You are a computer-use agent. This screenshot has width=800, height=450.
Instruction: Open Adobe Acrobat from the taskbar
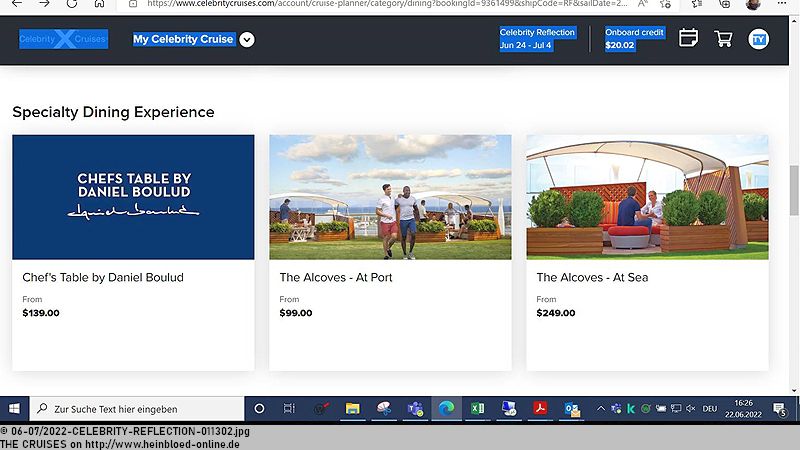[540, 409]
